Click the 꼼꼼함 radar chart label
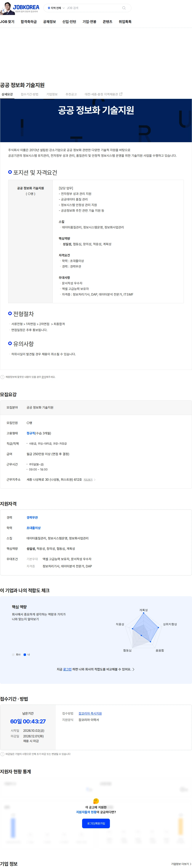192x868 pixels. (x=160, y=650)
